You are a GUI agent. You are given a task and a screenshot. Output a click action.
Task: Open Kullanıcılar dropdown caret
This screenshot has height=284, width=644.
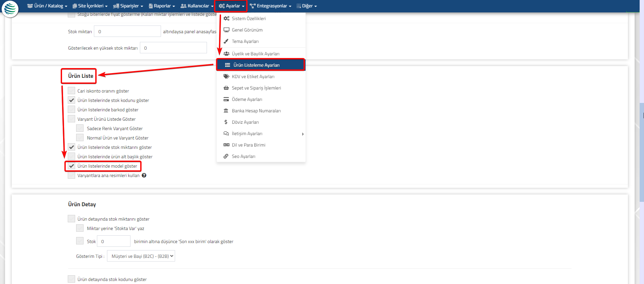click(x=212, y=6)
